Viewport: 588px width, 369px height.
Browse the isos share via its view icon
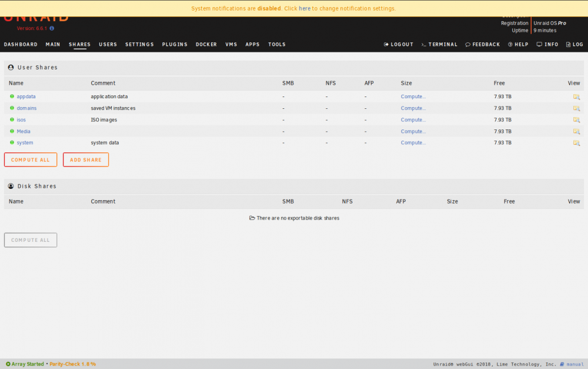(x=576, y=120)
